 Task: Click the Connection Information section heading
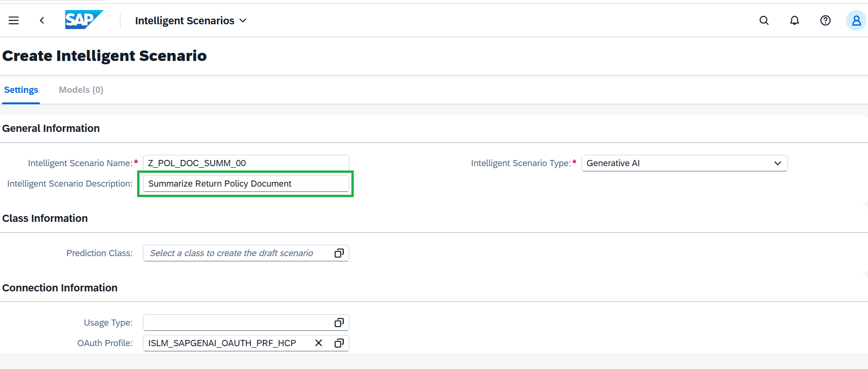(x=60, y=288)
